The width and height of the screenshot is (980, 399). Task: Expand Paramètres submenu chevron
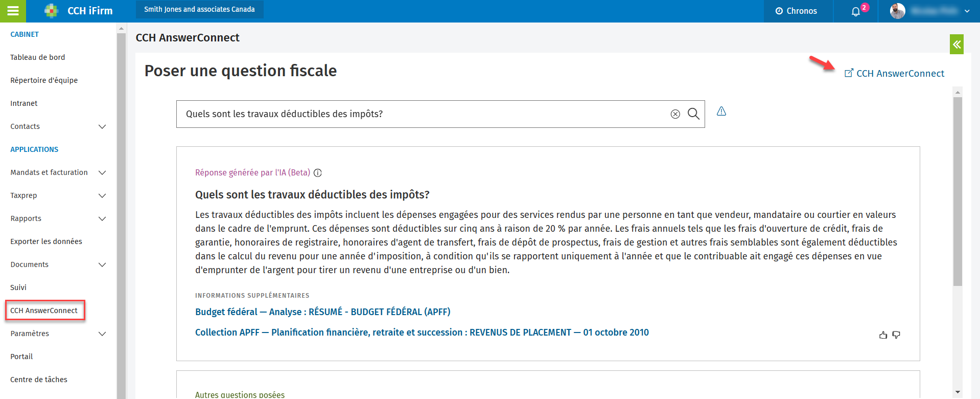point(102,334)
